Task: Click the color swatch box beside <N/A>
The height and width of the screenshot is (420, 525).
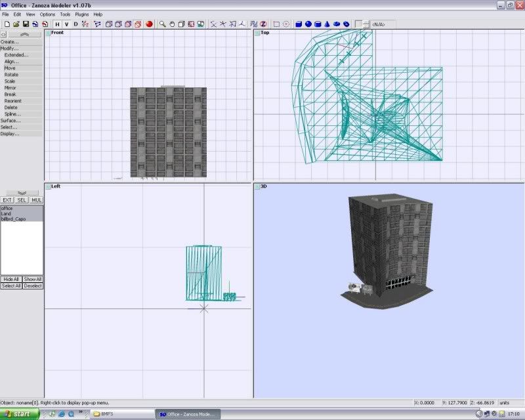Action: [358, 24]
